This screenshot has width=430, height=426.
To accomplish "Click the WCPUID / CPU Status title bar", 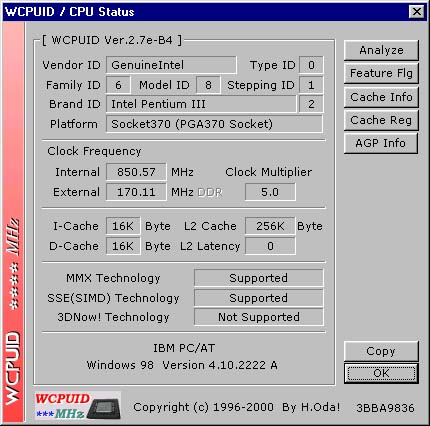I will point(205,12).
